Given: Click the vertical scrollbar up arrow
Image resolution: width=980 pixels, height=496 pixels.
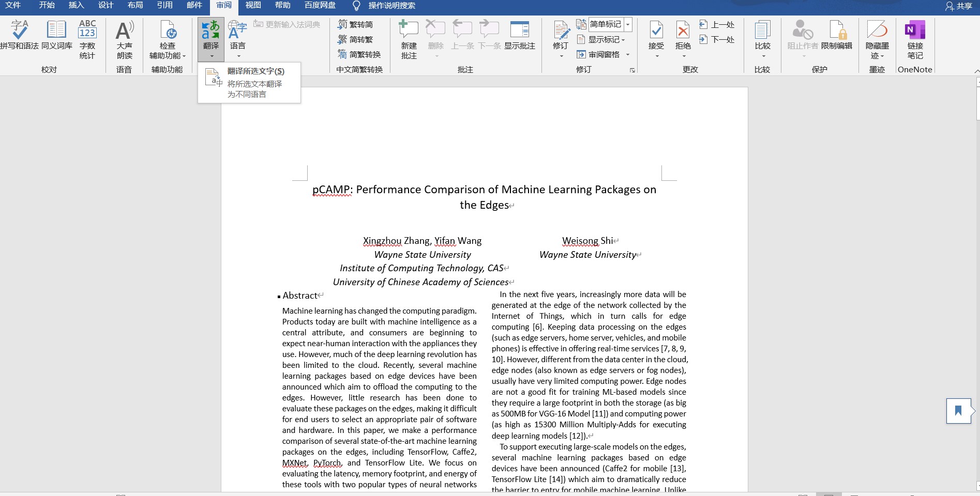Looking at the screenshot, I should coord(978,81).
